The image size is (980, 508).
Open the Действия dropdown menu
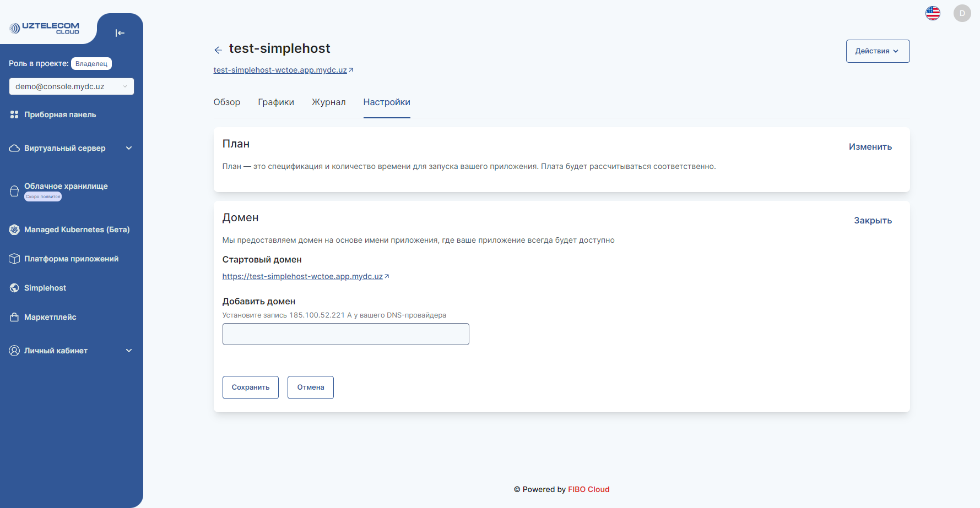coord(878,51)
